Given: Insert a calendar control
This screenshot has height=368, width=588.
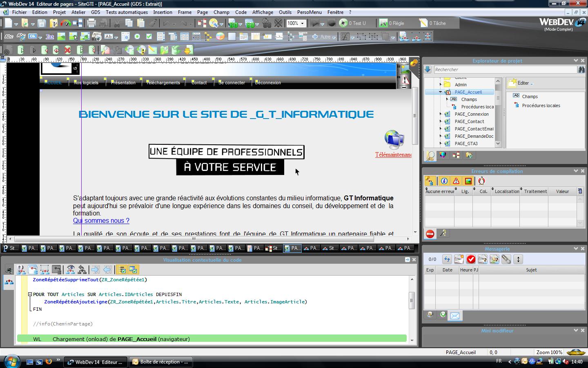Looking at the screenshot, I should [x=125, y=37].
